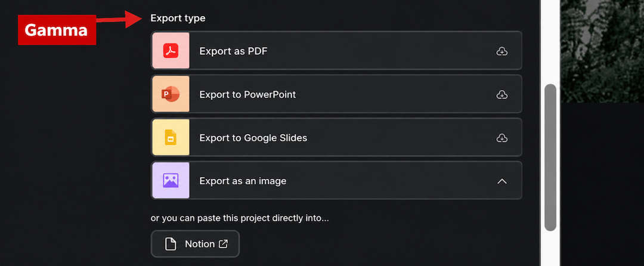
Task: Choose Export to Google Slides text
Action: tap(253, 138)
